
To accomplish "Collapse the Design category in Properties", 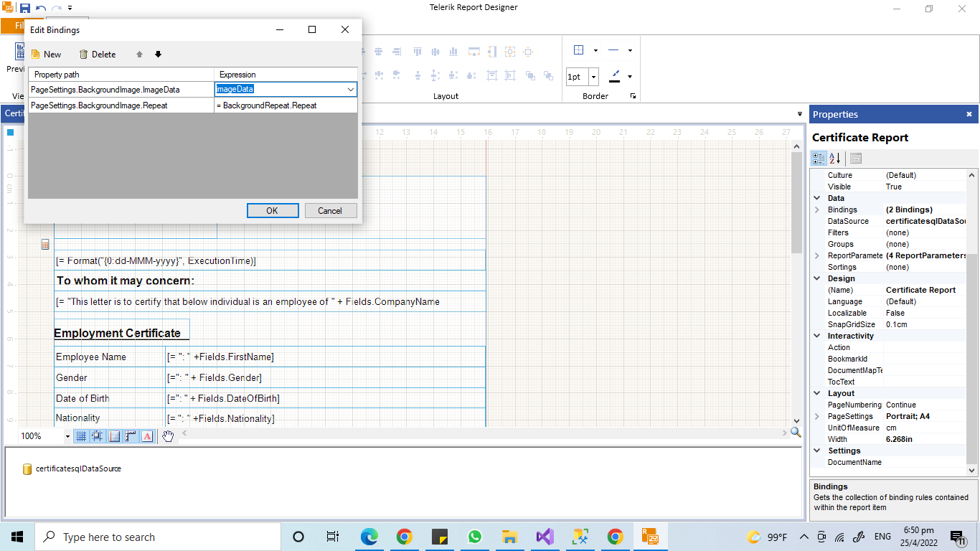I will (x=817, y=278).
